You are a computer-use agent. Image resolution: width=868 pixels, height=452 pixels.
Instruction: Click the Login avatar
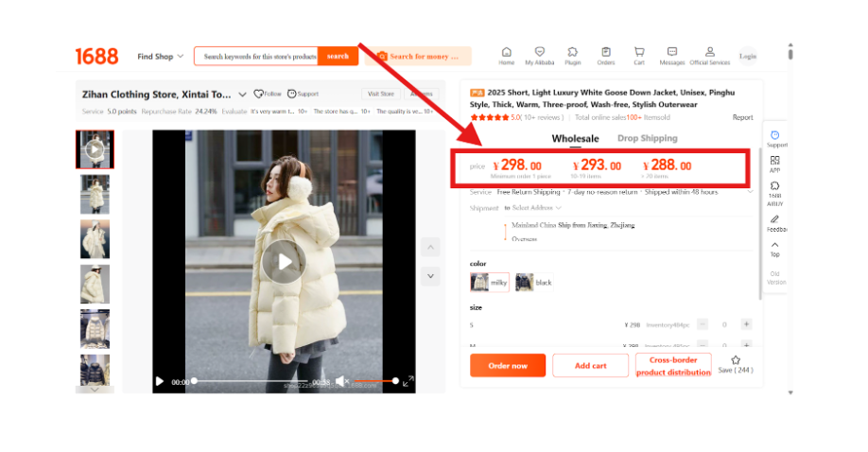(748, 56)
